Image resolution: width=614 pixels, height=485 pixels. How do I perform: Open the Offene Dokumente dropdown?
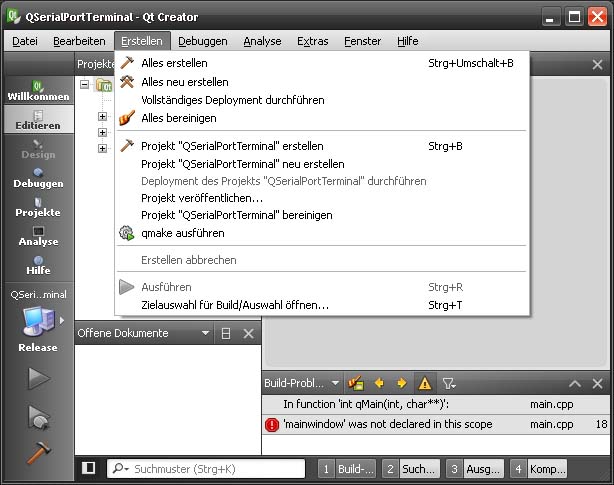[x=205, y=333]
